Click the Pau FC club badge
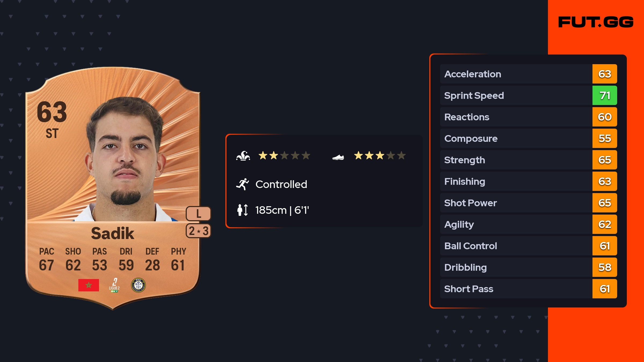The image size is (644, 362). [x=138, y=285]
